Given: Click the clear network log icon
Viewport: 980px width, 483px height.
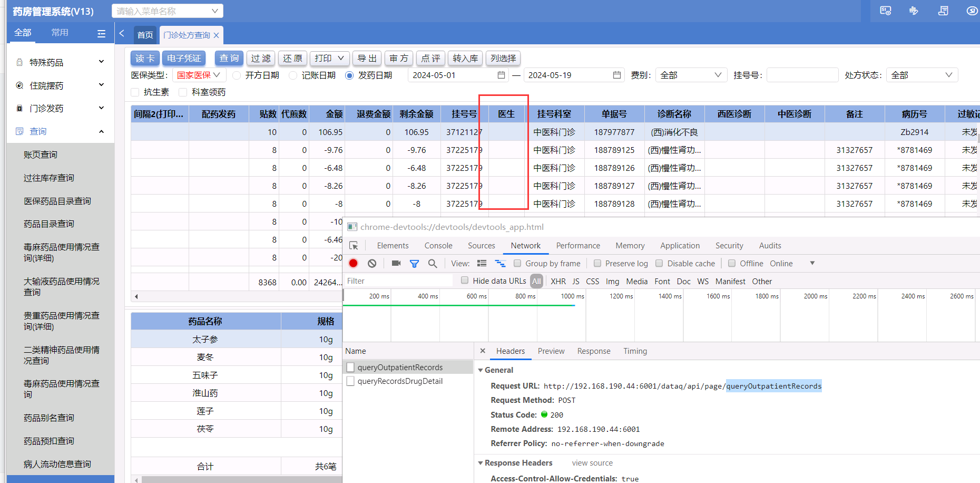Looking at the screenshot, I should (372, 264).
